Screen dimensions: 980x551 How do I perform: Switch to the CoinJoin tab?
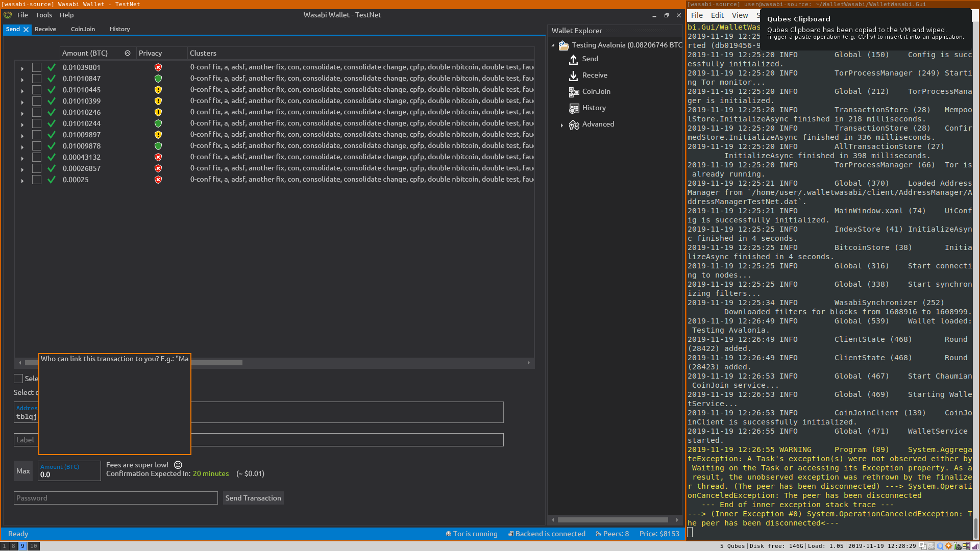click(83, 29)
